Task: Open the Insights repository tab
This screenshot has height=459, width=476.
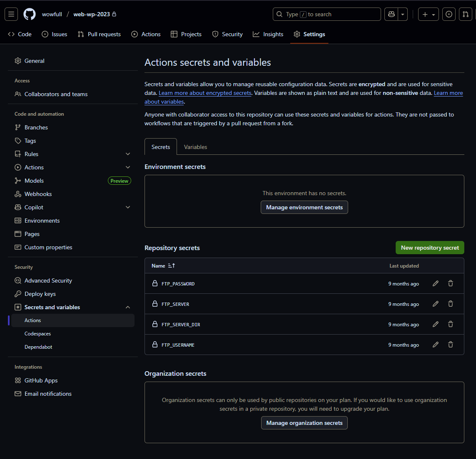Action: 268,34
